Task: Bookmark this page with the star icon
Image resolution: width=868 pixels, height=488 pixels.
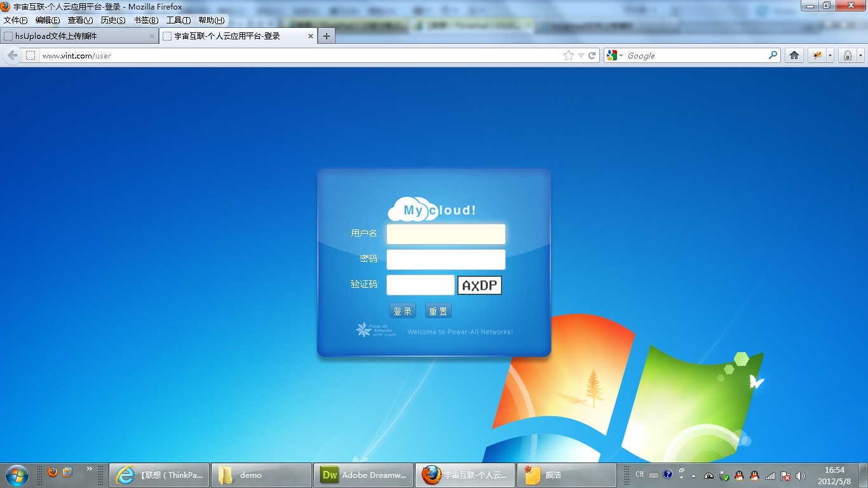Action: [x=568, y=55]
